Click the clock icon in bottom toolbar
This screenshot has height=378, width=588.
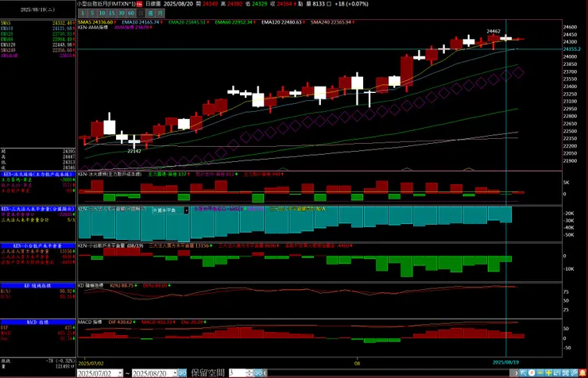tap(532, 373)
